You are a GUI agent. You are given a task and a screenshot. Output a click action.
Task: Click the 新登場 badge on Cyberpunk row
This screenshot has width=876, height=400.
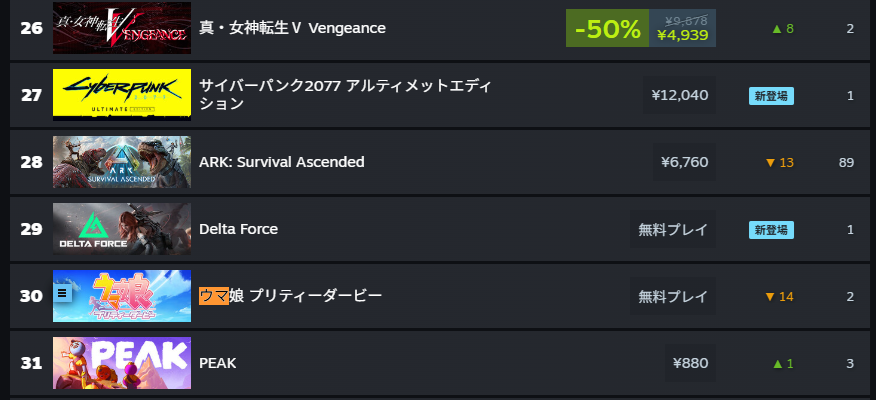tap(771, 96)
